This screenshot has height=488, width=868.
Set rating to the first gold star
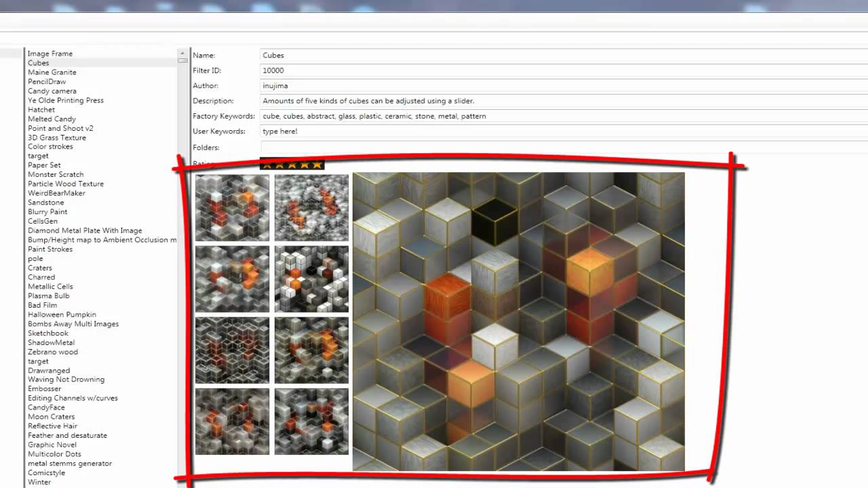[x=267, y=164]
